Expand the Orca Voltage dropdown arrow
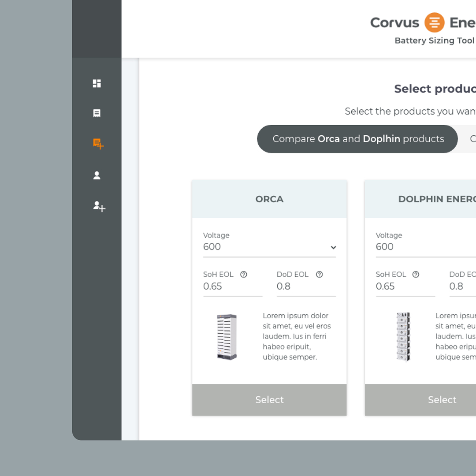The height and width of the screenshot is (476, 476). pos(333,247)
